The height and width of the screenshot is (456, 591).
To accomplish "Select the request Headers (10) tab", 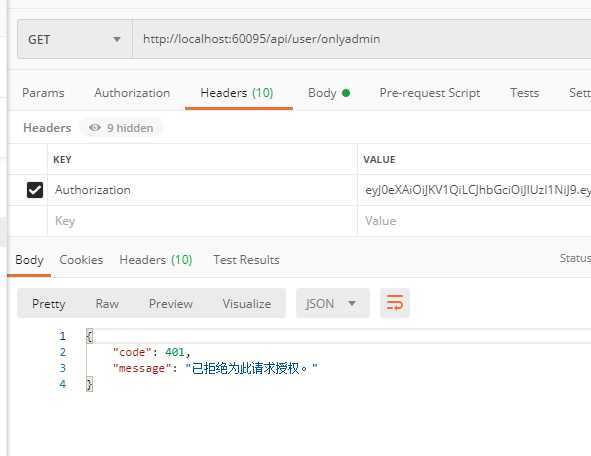I will (x=237, y=93).
